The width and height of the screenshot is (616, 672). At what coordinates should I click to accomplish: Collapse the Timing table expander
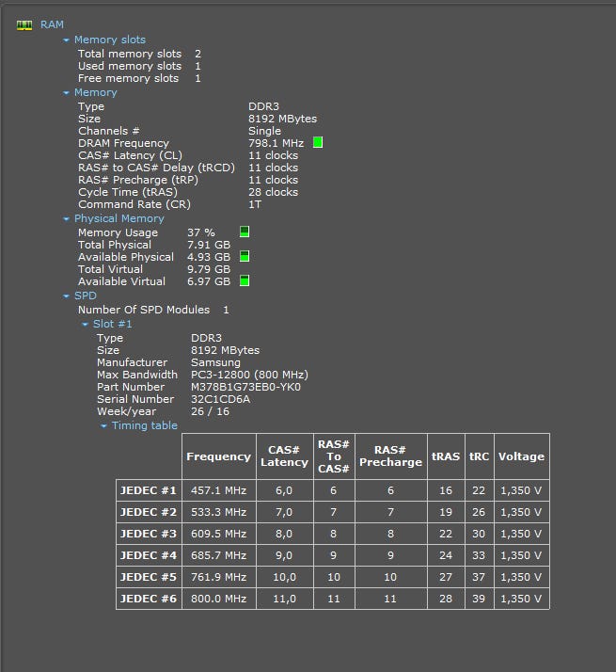(103, 426)
